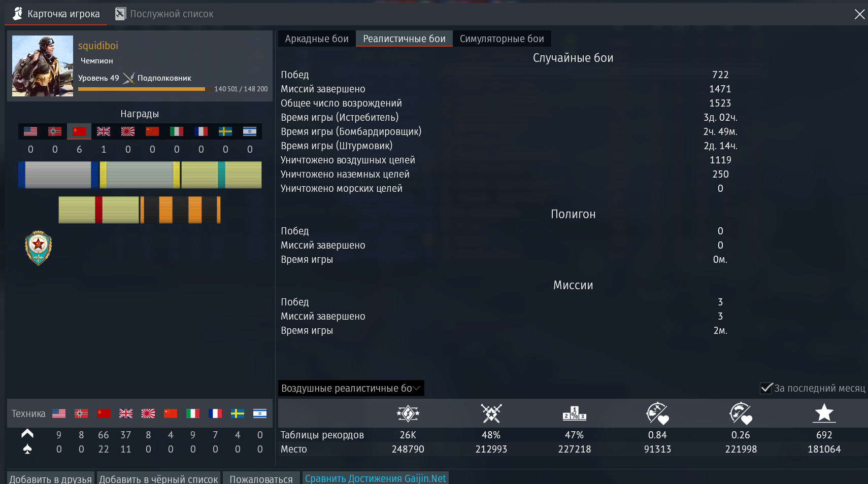868x484 pixels.
Task: Click USA flag in Техника row
Action: [59, 413]
